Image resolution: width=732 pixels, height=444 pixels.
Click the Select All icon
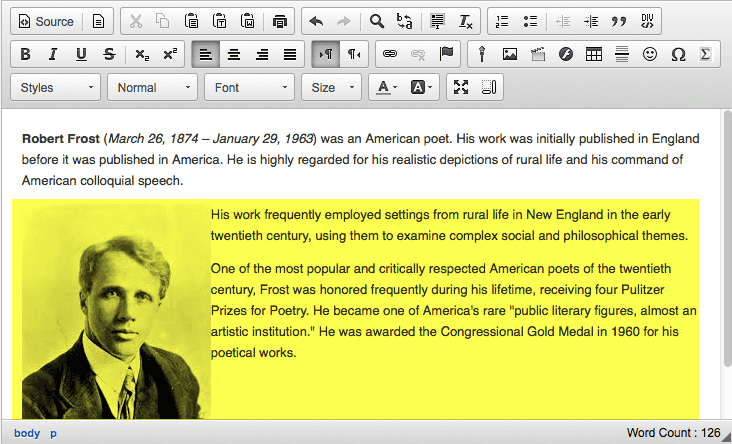[437, 21]
